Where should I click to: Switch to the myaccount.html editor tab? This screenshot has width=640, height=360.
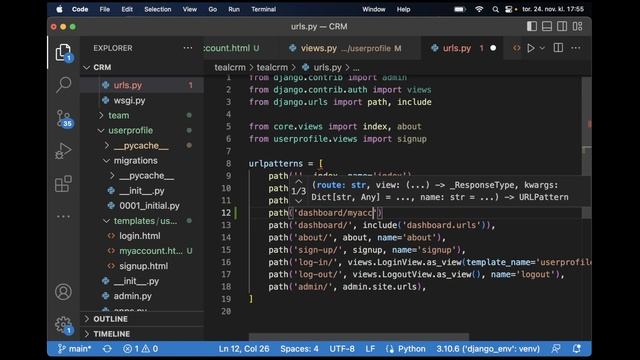241,48
